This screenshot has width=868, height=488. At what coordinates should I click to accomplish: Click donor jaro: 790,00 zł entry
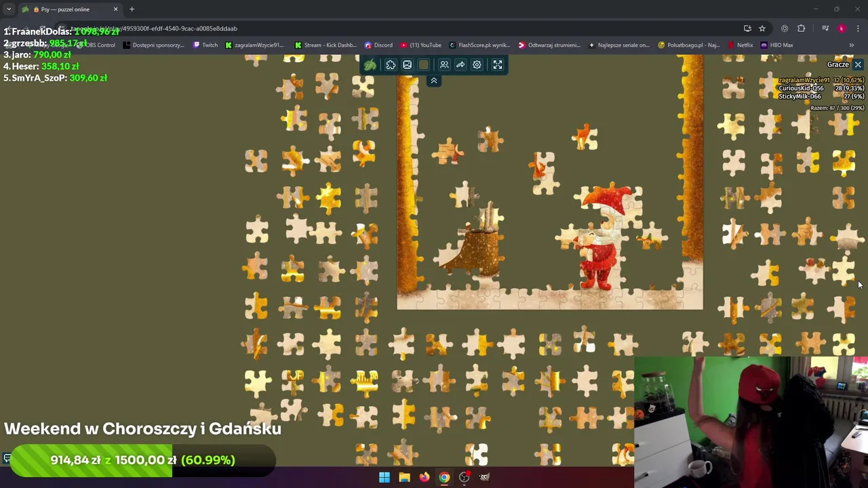click(37, 54)
